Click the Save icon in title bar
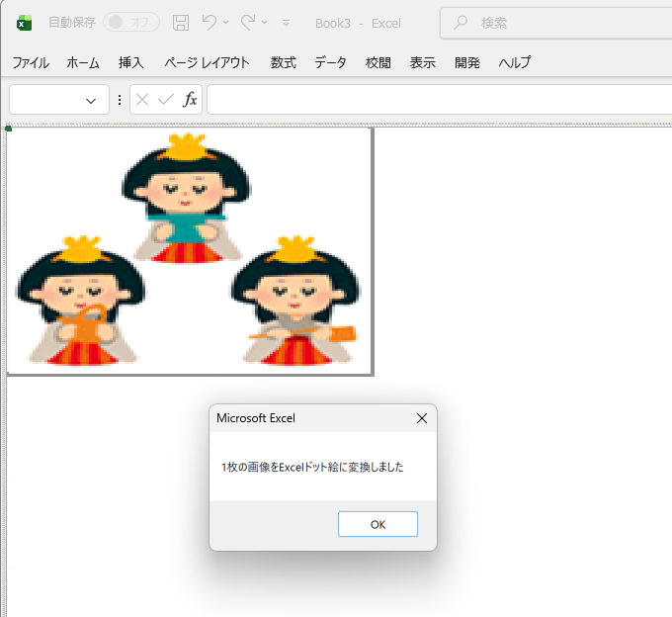The height and width of the screenshot is (617, 672). pos(181,23)
